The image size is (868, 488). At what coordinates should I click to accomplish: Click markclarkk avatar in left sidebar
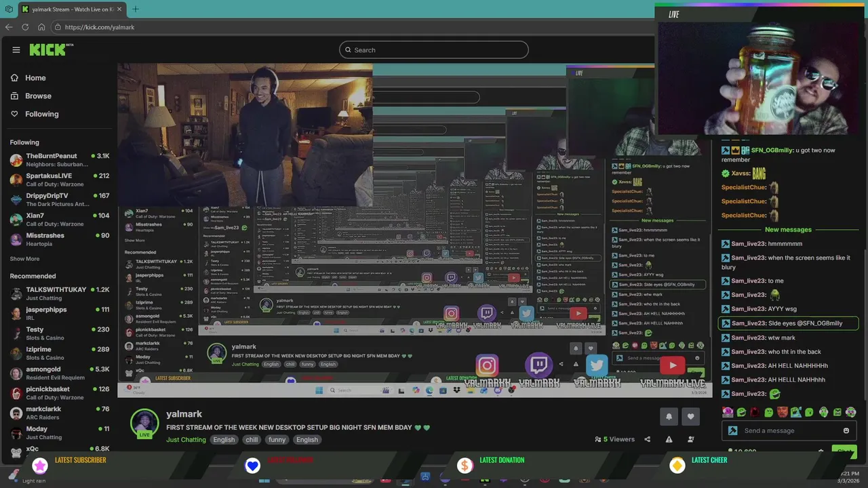pos(16,413)
